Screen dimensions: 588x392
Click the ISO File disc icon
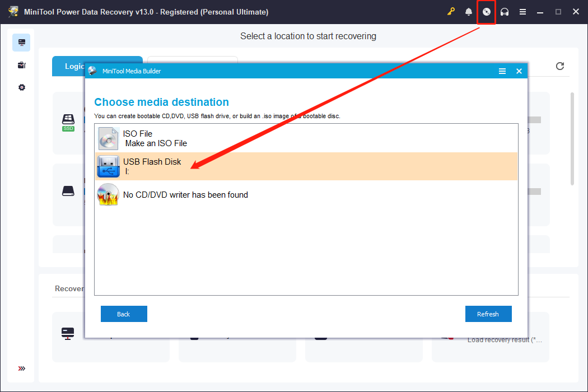[108, 138]
